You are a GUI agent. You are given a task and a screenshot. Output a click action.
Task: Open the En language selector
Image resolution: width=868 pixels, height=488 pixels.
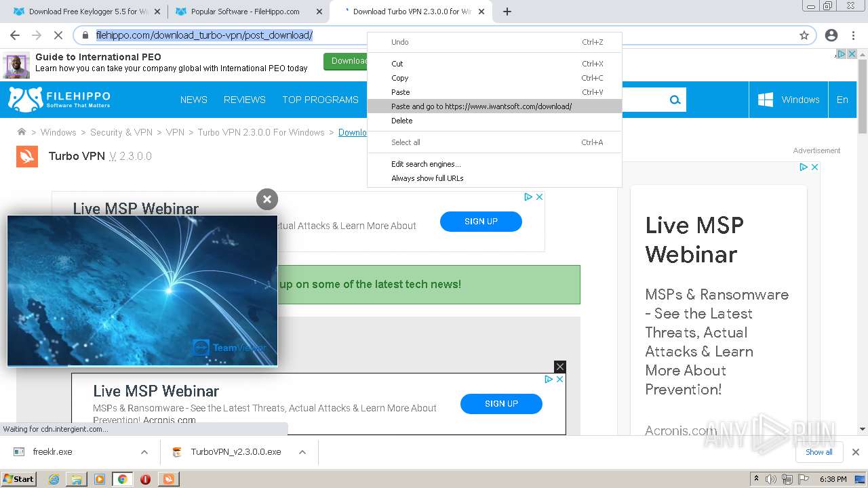(842, 100)
